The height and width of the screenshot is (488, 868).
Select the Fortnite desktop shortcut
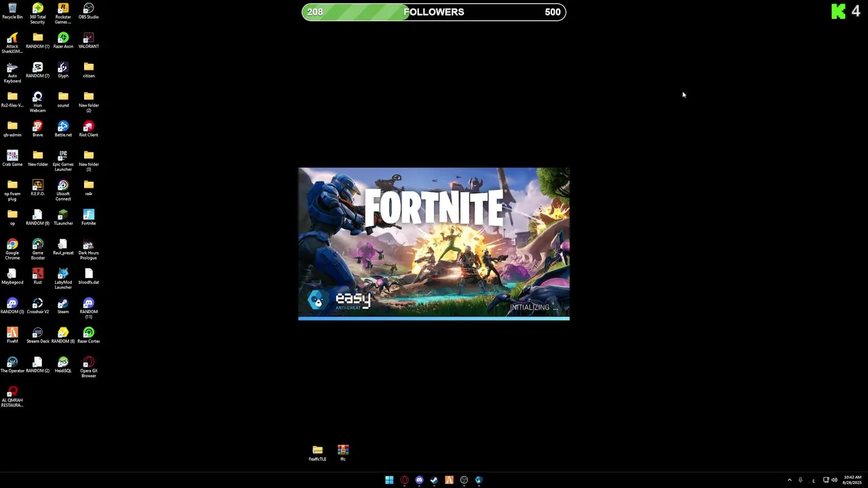pos(88,218)
